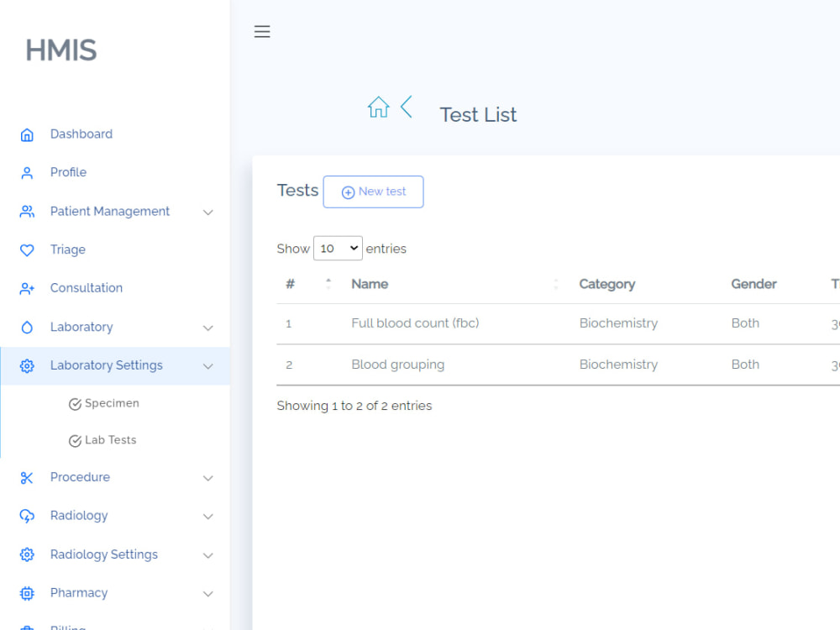Click the Tests card heading
Screen dimensions: 840x630
click(x=297, y=190)
